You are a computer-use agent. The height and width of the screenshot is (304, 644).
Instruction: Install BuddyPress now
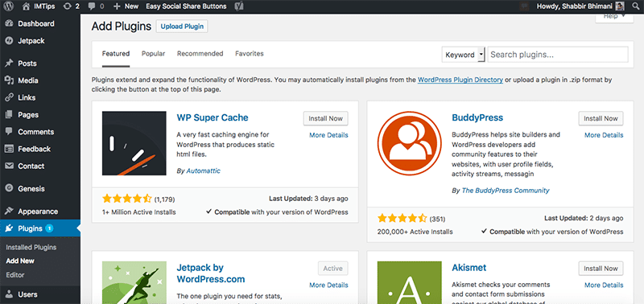pos(601,118)
